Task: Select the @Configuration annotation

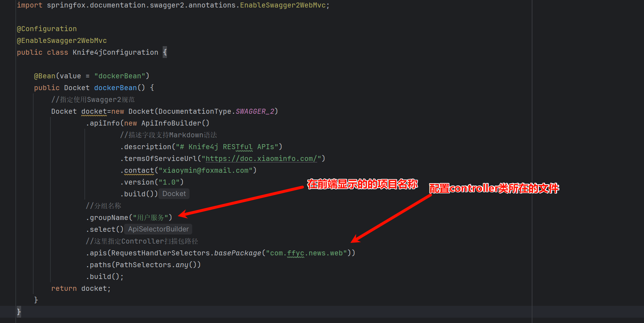Action: point(47,29)
